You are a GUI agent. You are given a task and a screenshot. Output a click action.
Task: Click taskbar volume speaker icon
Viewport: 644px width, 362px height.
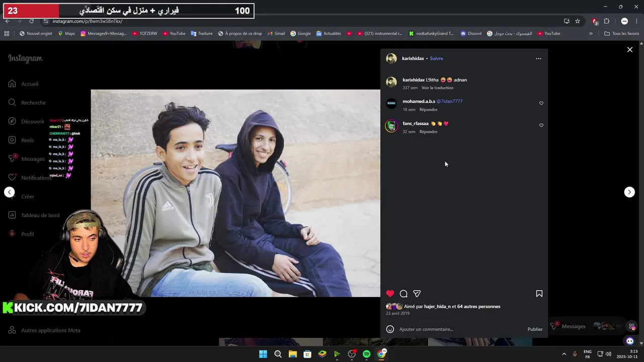click(x=608, y=354)
